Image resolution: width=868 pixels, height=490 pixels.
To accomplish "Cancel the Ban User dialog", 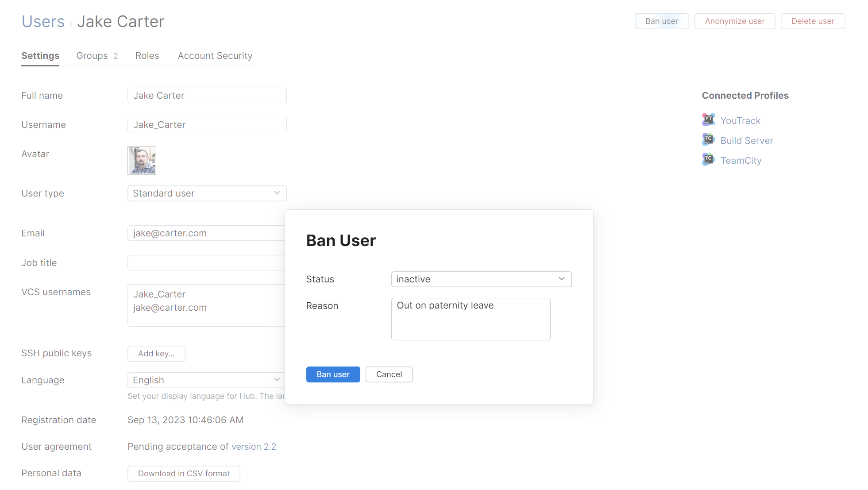I will click(389, 374).
